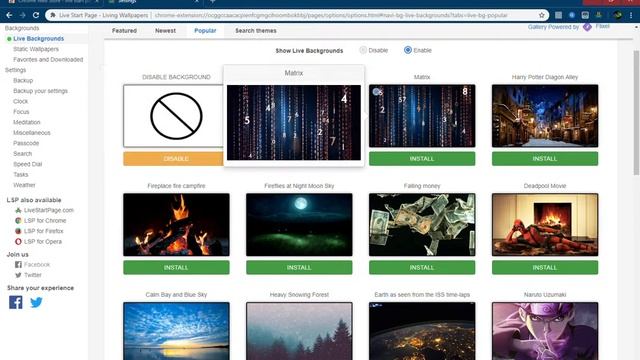Click the Harry Potter Diagon Alley thumbnail
Screen dimensions: 640x360
tap(545, 116)
